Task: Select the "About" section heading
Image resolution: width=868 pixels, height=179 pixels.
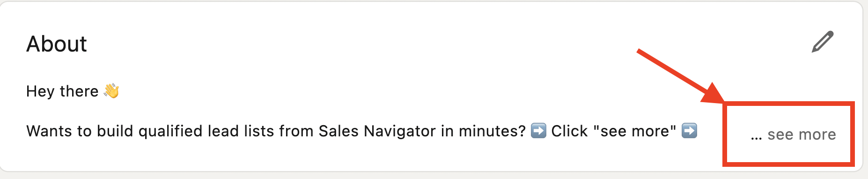Action: pyautogui.click(x=57, y=44)
